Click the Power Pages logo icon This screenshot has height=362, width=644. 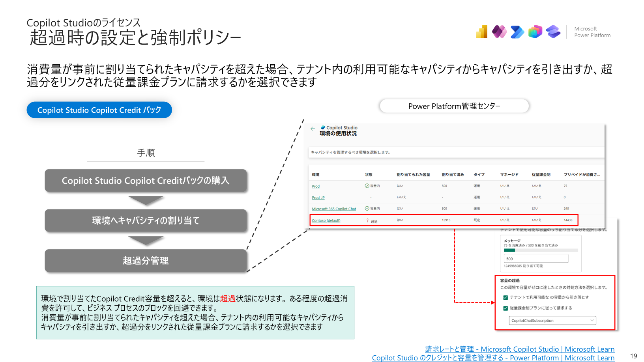tap(553, 32)
